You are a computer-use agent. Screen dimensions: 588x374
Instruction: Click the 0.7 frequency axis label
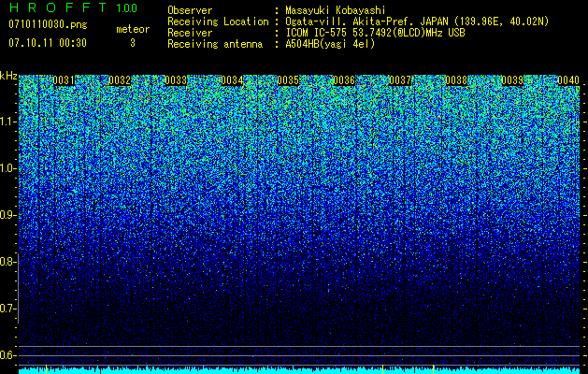(7, 309)
